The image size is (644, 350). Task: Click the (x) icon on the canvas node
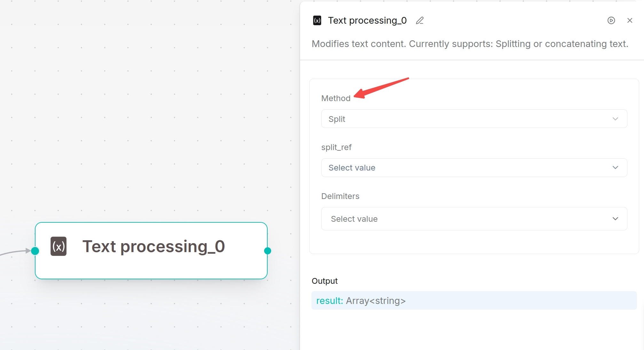(x=59, y=246)
